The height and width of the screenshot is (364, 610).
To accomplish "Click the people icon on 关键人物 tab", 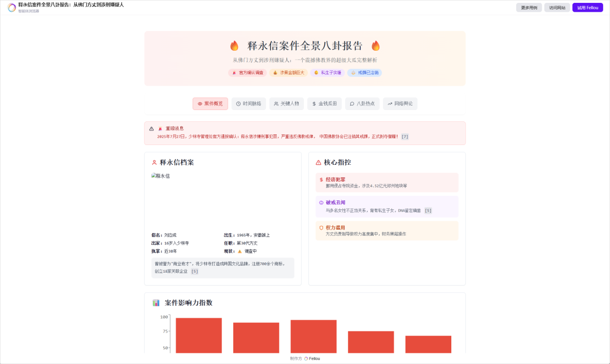I will coord(277,103).
